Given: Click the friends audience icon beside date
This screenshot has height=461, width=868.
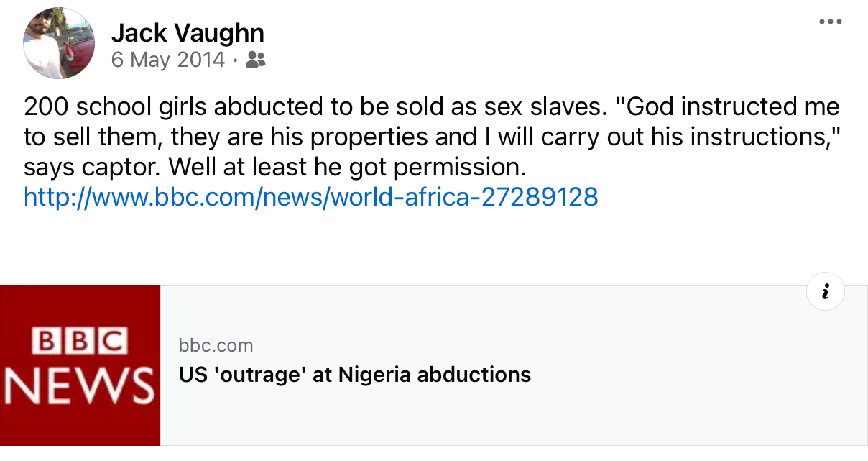Looking at the screenshot, I should (x=255, y=60).
